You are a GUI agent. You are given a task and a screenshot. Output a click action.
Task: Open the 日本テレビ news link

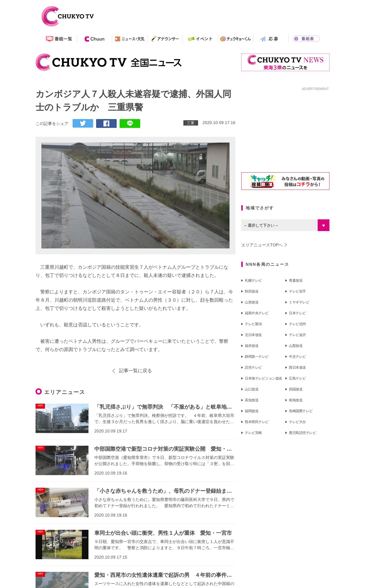point(296,313)
